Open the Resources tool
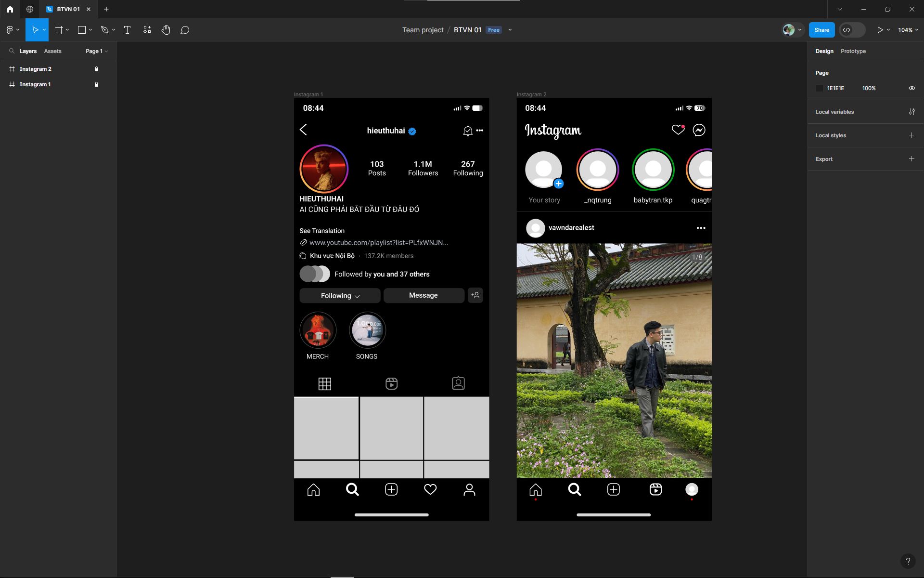 point(147,30)
